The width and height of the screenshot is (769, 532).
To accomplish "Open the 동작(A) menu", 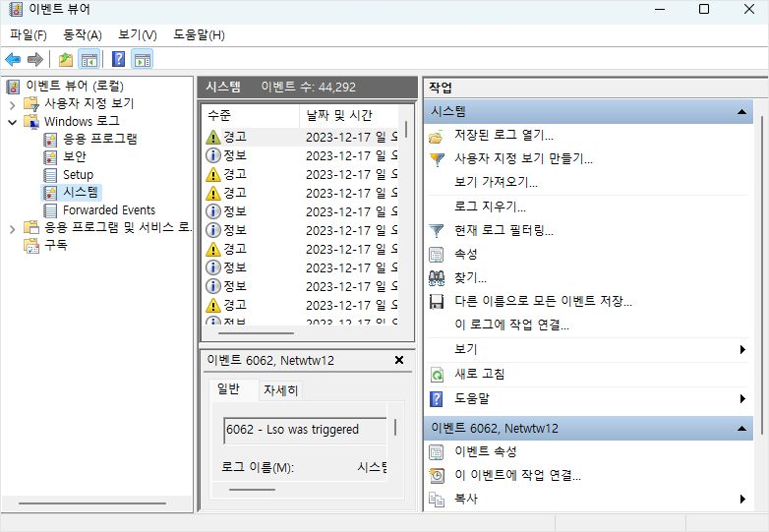I will pyautogui.click(x=82, y=35).
